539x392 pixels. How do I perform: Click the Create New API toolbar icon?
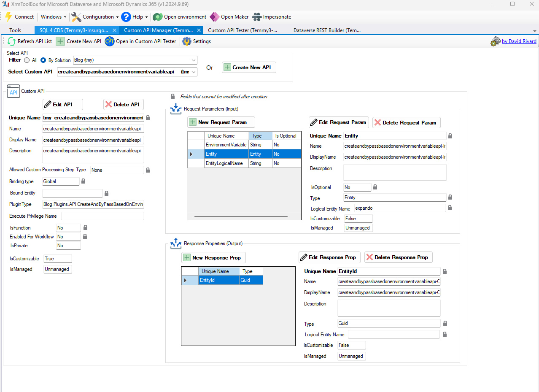60,41
